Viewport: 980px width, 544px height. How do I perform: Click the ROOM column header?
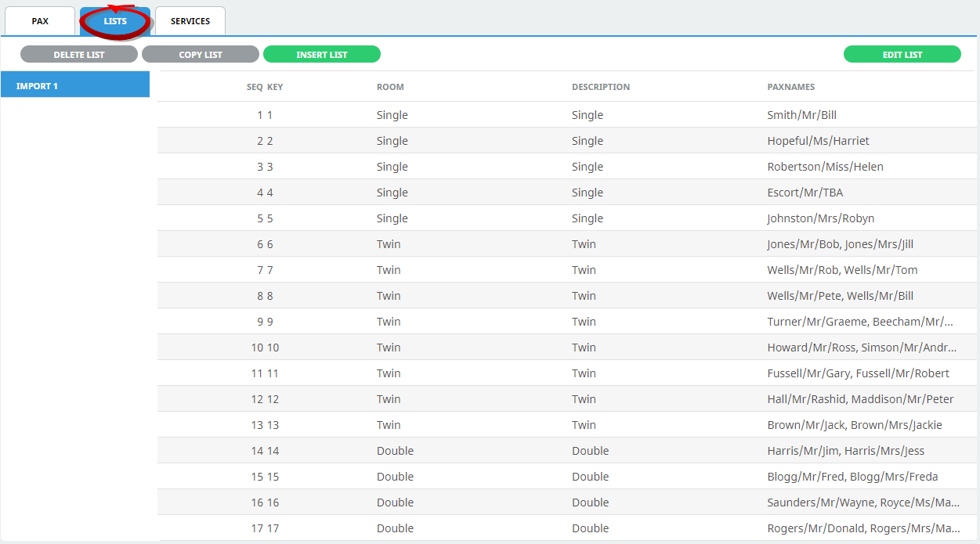pos(390,87)
